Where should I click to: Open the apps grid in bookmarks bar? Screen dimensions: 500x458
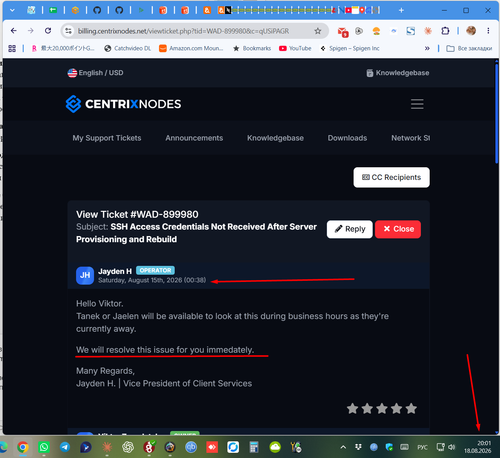12,48
